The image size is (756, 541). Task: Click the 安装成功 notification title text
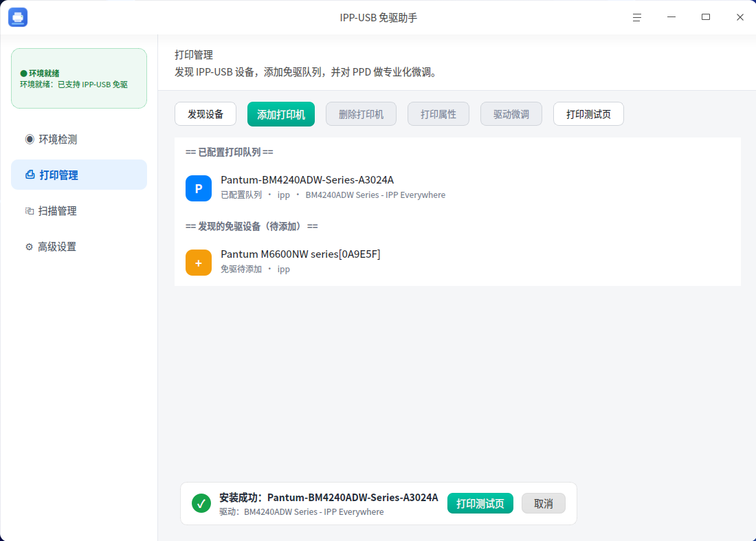point(329,497)
